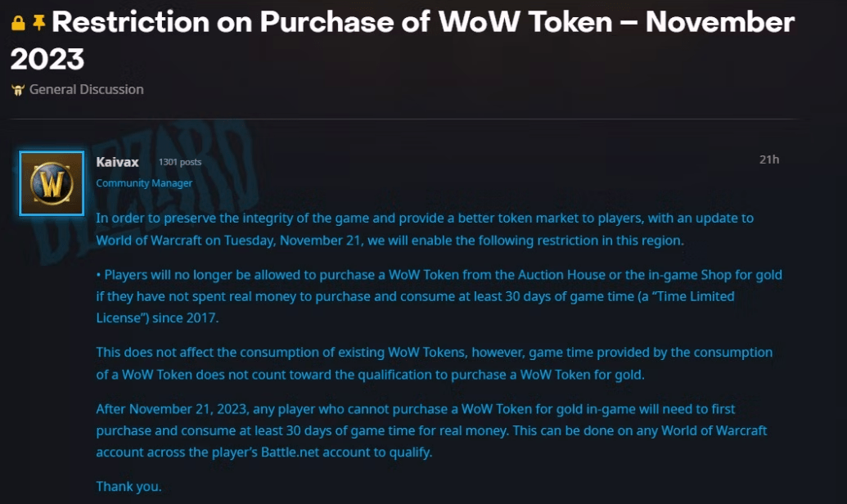Click the paragraph starting 'This does not affect'

(434, 362)
